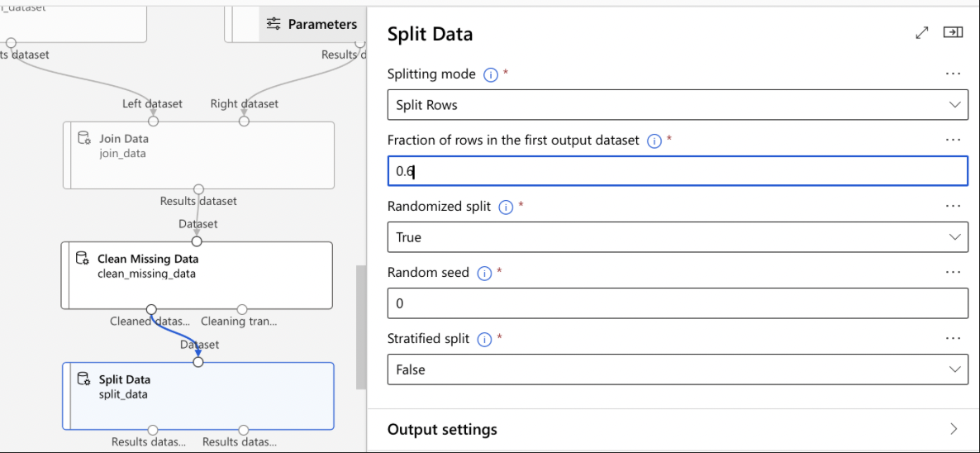Viewport: 980px width, 453px height.
Task: Click info icon next to Randomized split
Action: pyautogui.click(x=506, y=207)
